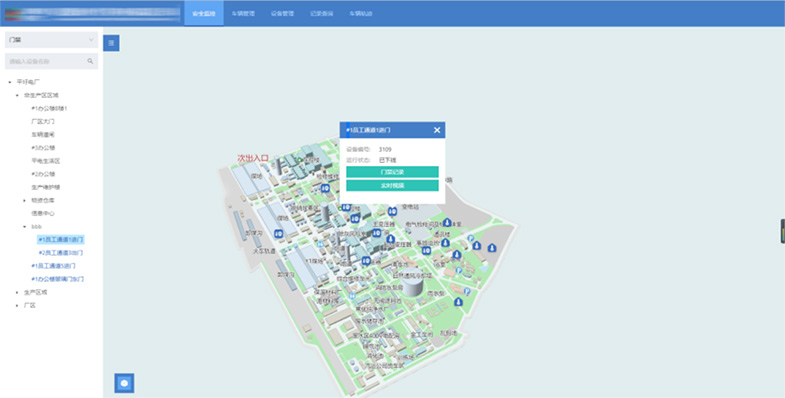
Task: Switch to the 安全监控 tab
Action: (x=204, y=14)
